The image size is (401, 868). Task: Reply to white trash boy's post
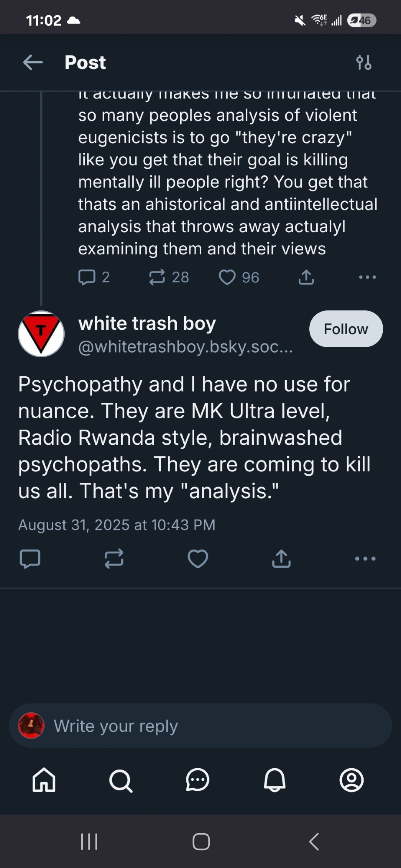pyautogui.click(x=30, y=559)
